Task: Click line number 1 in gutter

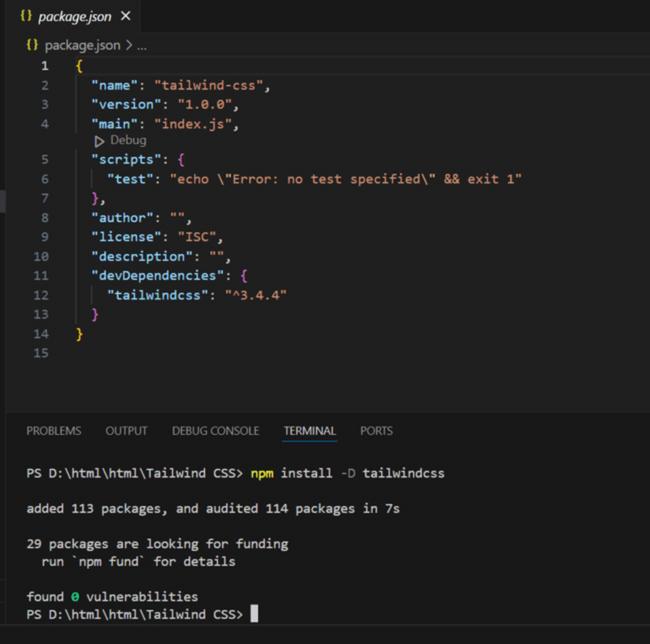Action: point(44,66)
